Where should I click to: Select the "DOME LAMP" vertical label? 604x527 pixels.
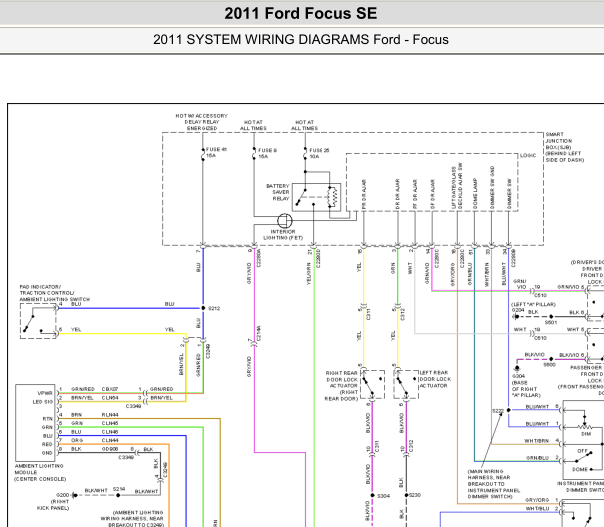pos(475,193)
